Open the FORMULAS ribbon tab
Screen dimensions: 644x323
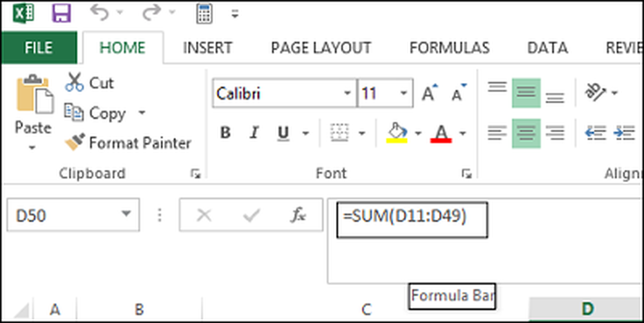tap(450, 48)
